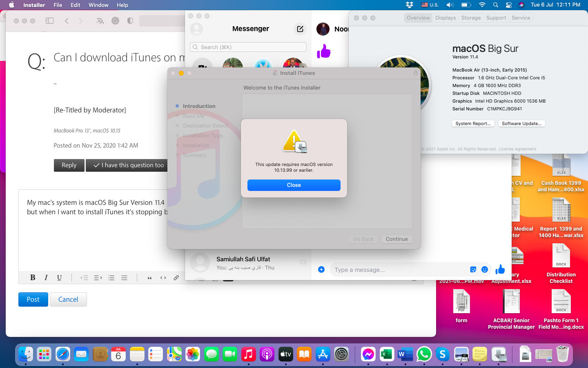The width and height of the screenshot is (588, 368).
Task: Click the lock icon in Install iTunes title bar
Action: coord(416,73)
